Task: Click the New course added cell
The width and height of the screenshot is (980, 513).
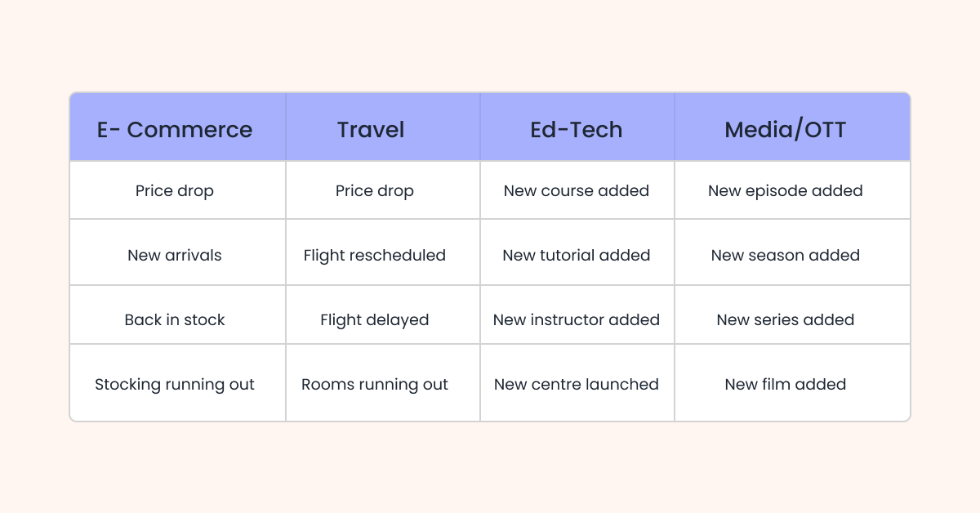Action: (x=577, y=190)
